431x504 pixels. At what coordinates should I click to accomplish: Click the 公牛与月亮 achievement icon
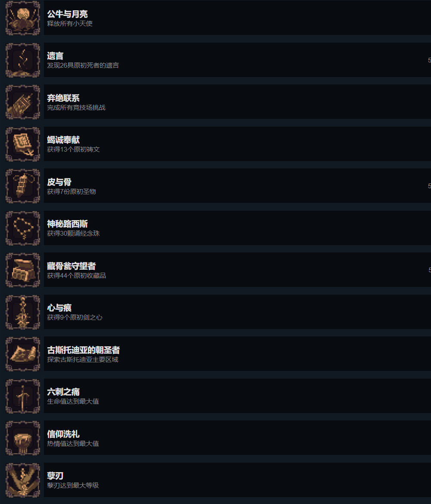tap(23, 18)
